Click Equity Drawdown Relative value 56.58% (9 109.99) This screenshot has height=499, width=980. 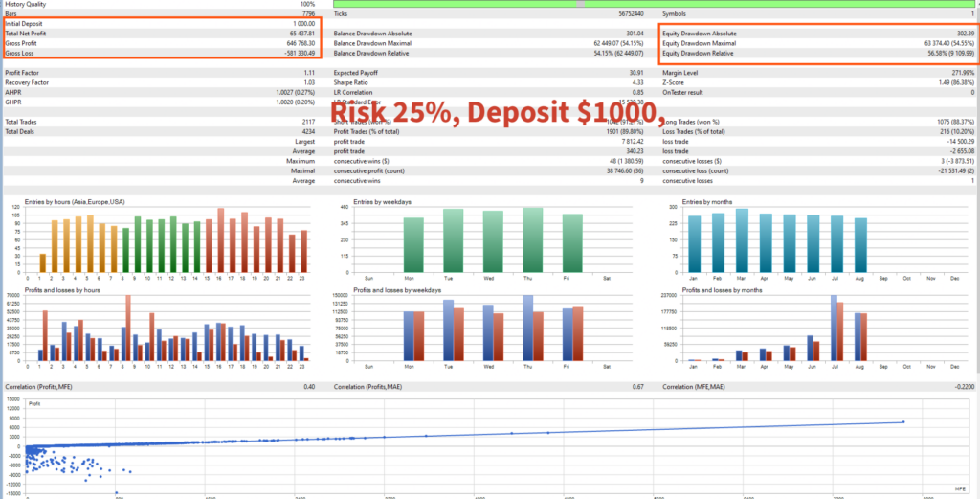click(x=950, y=53)
